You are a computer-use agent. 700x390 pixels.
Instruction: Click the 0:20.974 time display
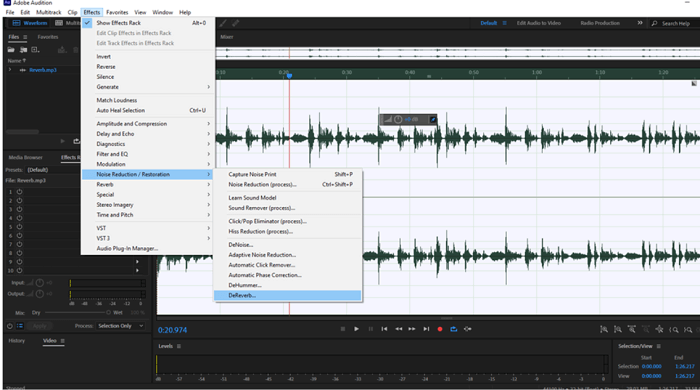pyautogui.click(x=172, y=330)
